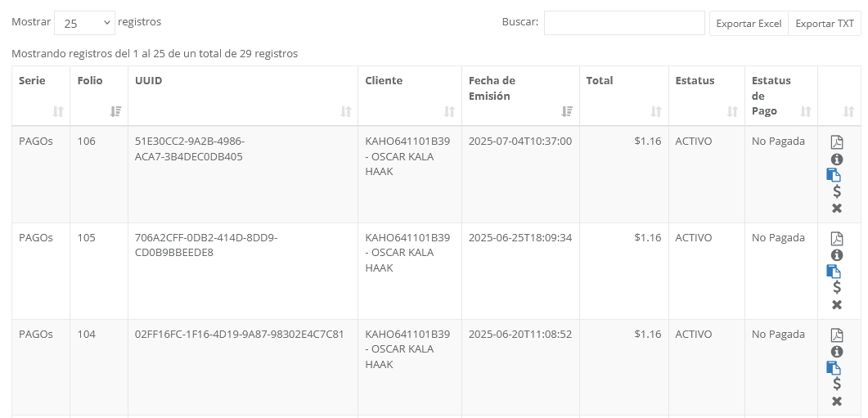Screen dimensions: 868x418
Task: Sort by Fecha de Emisión column
Action: tap(520, 96)
